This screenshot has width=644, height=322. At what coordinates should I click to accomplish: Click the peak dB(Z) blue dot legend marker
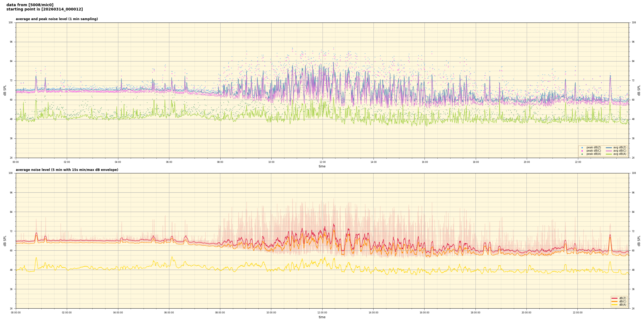582,148
